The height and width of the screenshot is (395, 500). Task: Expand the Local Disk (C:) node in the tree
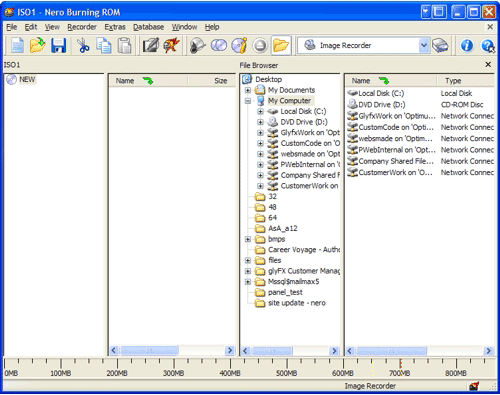coord(260,111)
